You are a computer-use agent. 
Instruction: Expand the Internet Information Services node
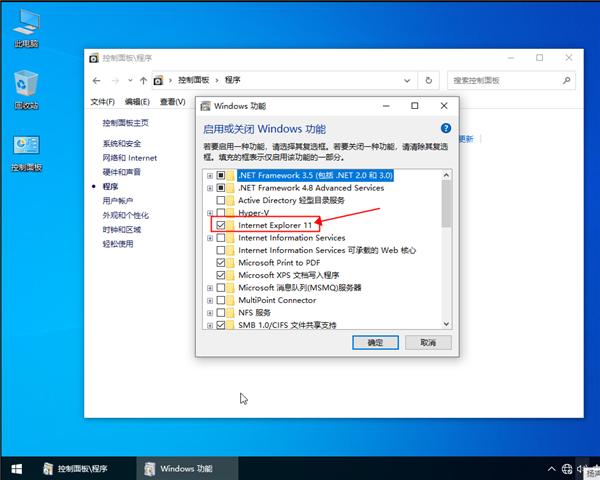click(210, 238)
